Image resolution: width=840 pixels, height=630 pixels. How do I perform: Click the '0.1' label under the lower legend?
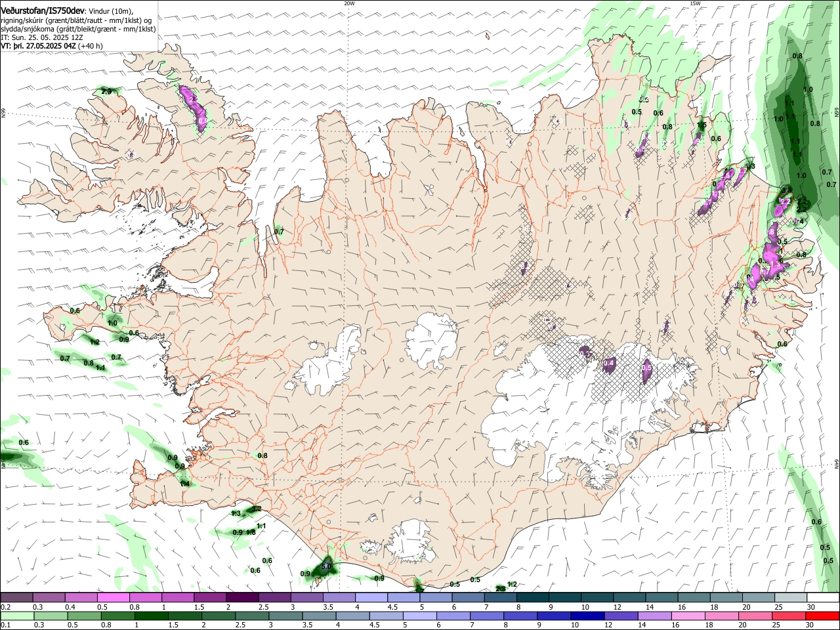click(x=6, y=625)
